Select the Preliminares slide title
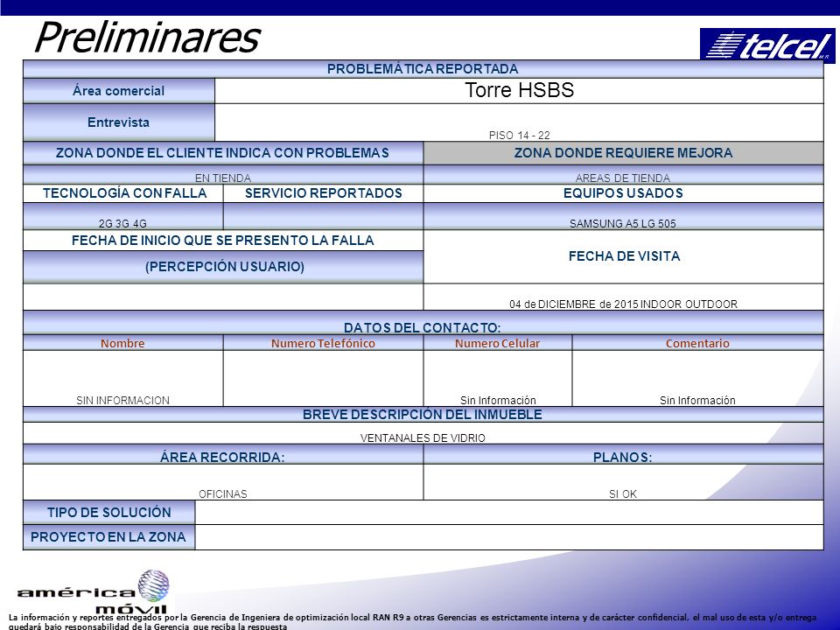Screen dimensions: 840x630 click(147, 37)
